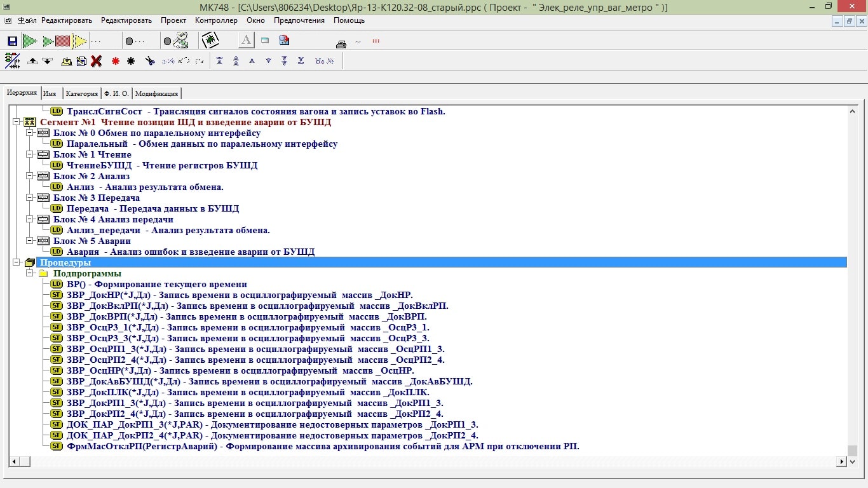Click the blue floppy disk Save icon
The image size is (868, 488).
point(12,41)
